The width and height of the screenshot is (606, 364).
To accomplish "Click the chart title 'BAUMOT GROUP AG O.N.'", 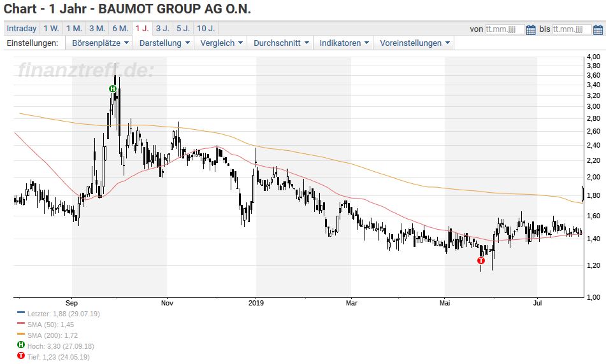I will (175, 8).
